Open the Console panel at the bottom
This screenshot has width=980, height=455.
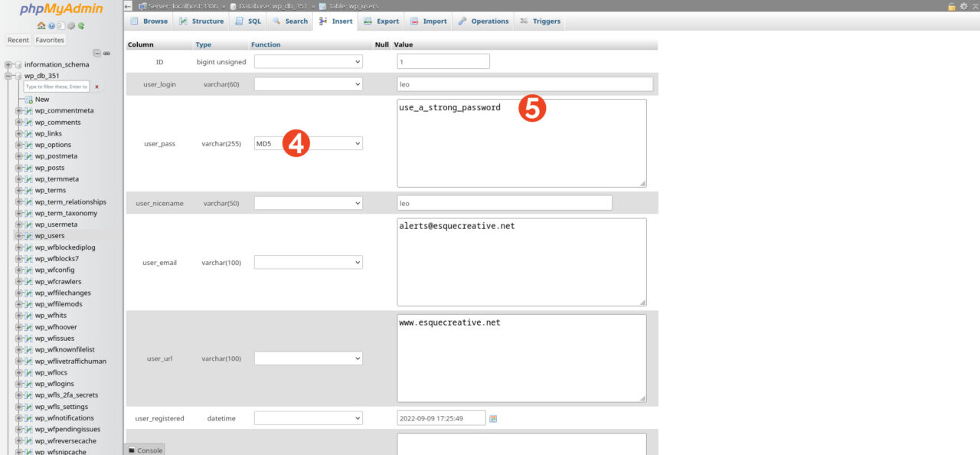[x=145, y=450]
